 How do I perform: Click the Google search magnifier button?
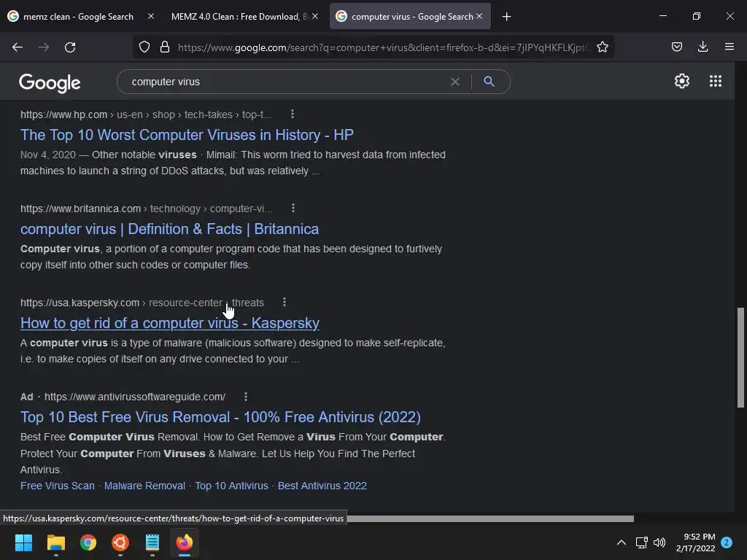click(x=489, y=82)
